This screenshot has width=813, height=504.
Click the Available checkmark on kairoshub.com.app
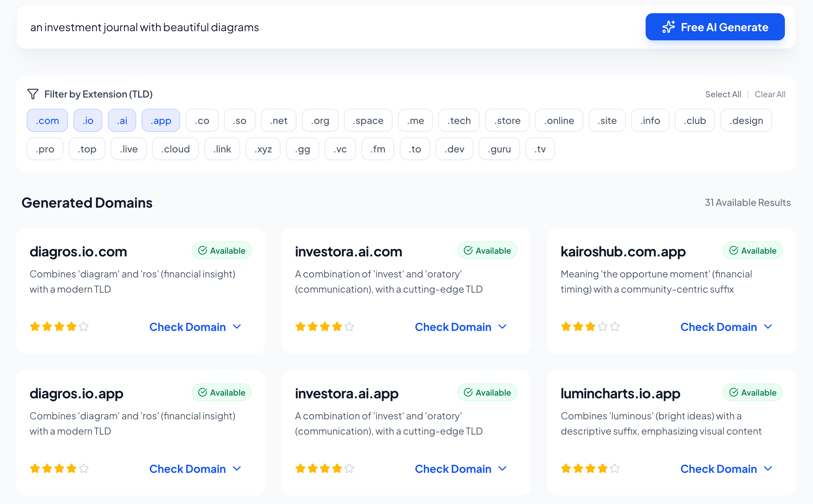(x=734, y=250)
